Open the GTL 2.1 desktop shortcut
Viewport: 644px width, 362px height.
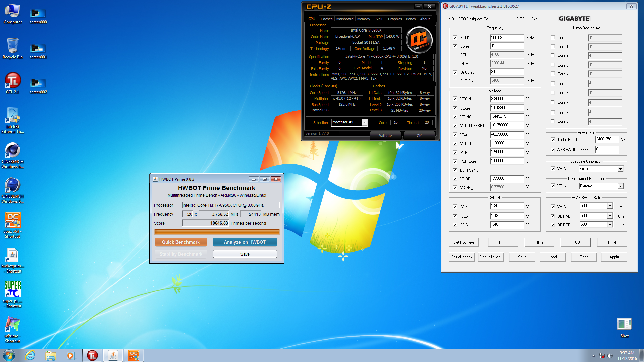point(13,84)
